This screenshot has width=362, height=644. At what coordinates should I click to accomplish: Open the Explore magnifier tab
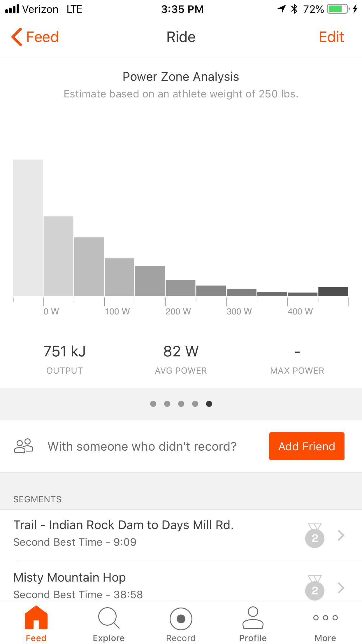coord(109,618)
